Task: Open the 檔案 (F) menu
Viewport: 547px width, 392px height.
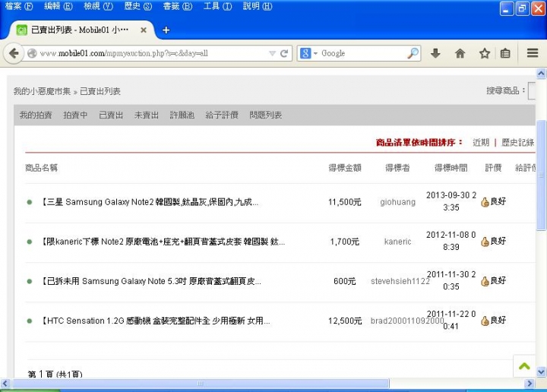Action: click(x=19, y=6)
